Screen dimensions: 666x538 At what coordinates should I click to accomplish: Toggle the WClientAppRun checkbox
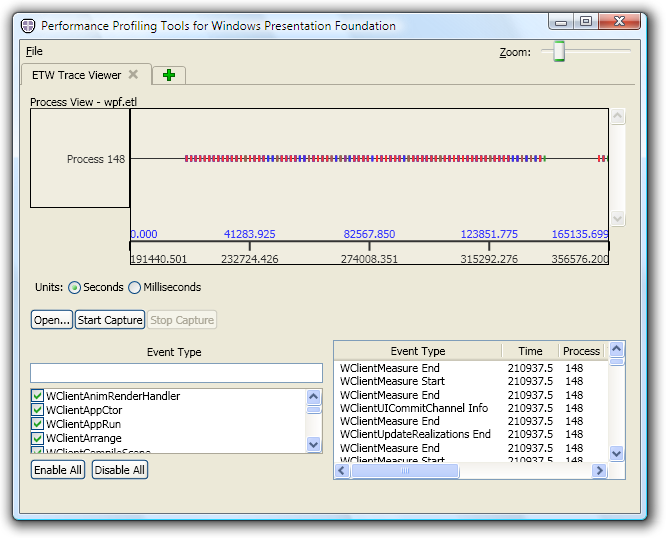point(38,424)
